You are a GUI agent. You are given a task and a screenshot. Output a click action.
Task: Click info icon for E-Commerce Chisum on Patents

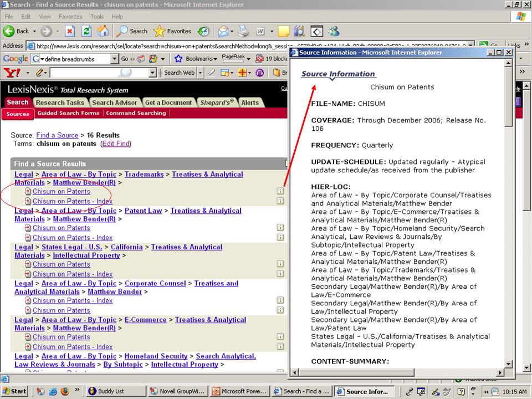point(280,336)
